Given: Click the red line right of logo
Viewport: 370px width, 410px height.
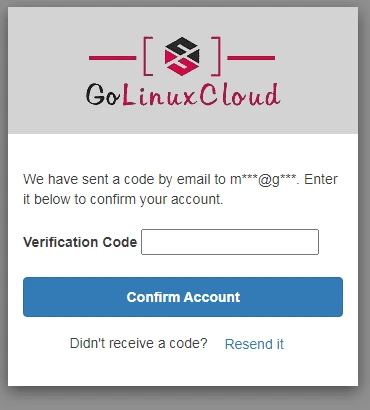Looking at the screenshot, I should [x=251, y=58].
